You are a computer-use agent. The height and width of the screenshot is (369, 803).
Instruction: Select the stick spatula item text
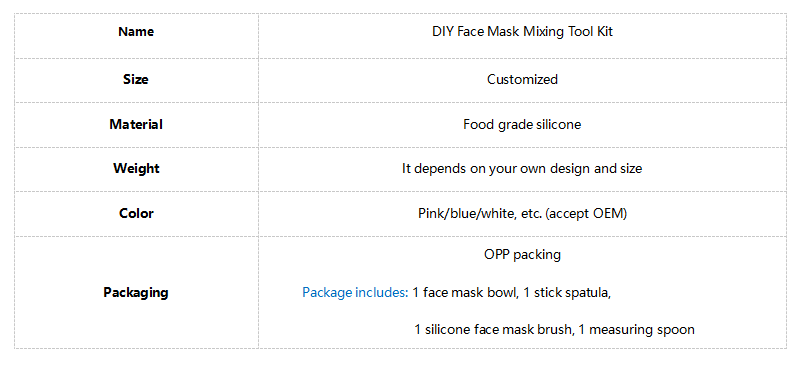567,293
